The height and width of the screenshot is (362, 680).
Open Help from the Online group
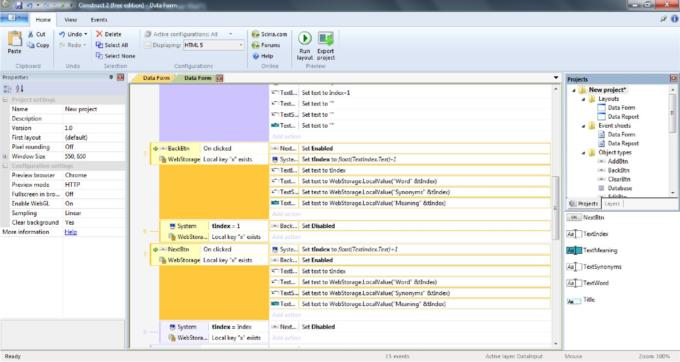(263, 56)
